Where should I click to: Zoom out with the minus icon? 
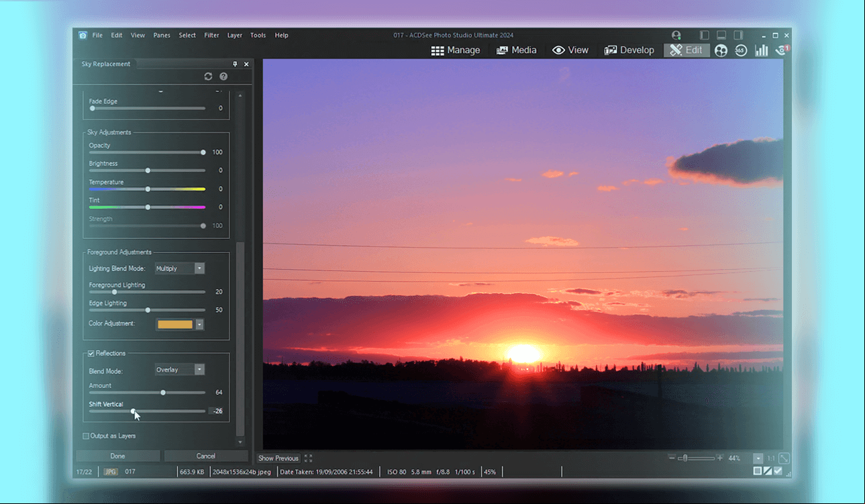point(672,458)
